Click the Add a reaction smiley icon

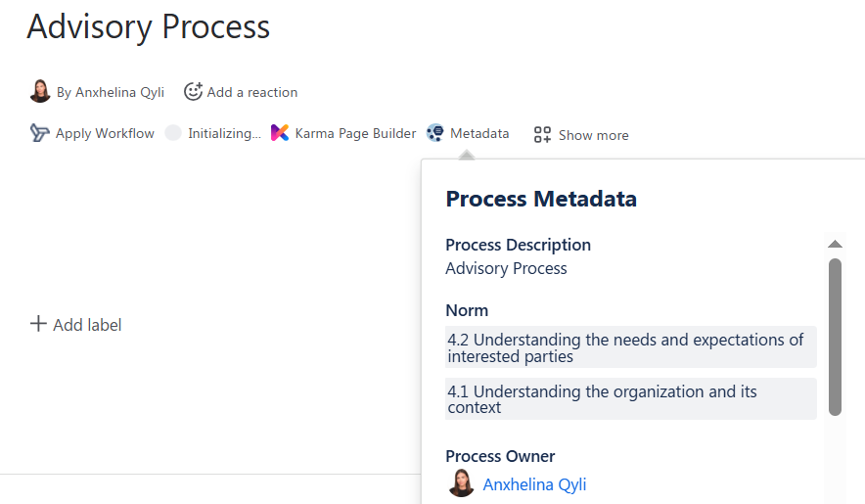pyautogui.click(x=193, y=91)
